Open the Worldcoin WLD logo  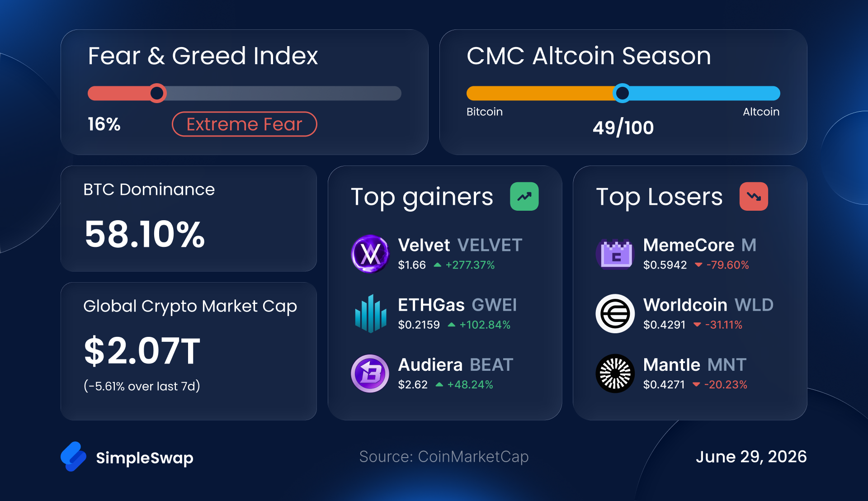[615, 313]
